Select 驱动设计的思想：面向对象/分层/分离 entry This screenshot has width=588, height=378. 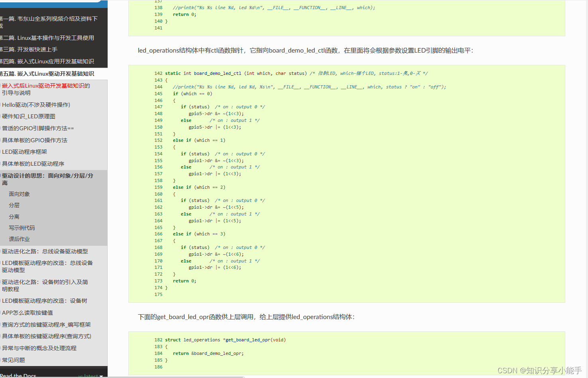point(47,179)
